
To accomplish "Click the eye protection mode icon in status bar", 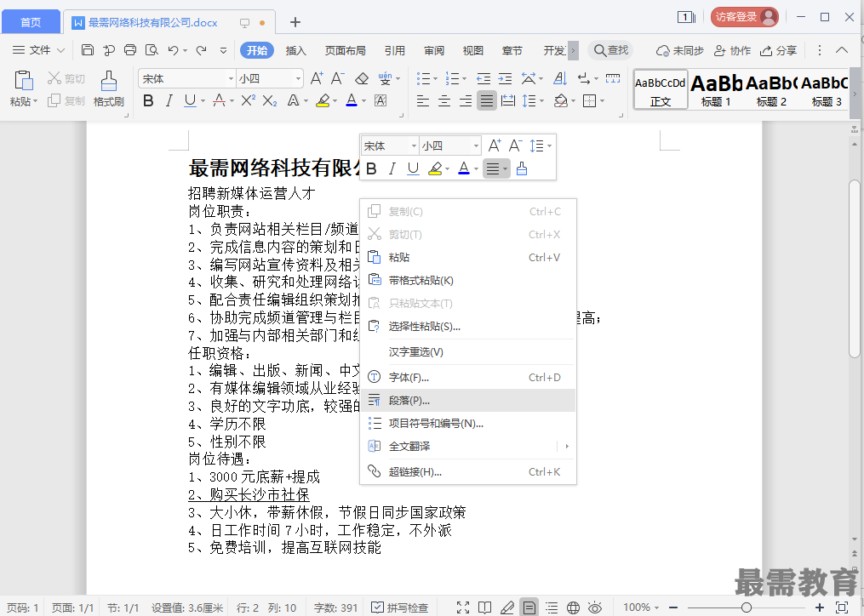I will pyautogui.click(x=595, y=607).
